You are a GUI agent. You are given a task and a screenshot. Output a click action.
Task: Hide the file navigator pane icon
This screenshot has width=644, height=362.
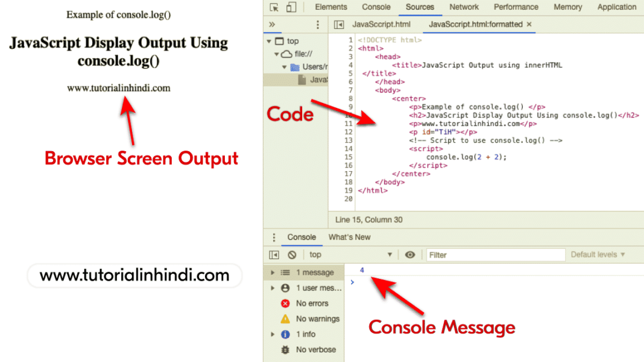(339, 25)
